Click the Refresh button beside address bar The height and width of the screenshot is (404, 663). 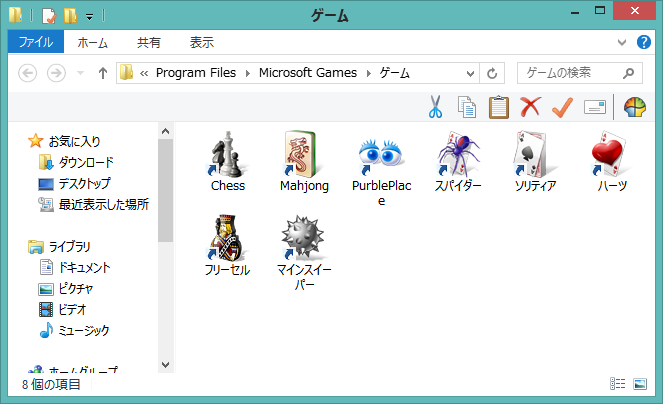coord(492,73)
